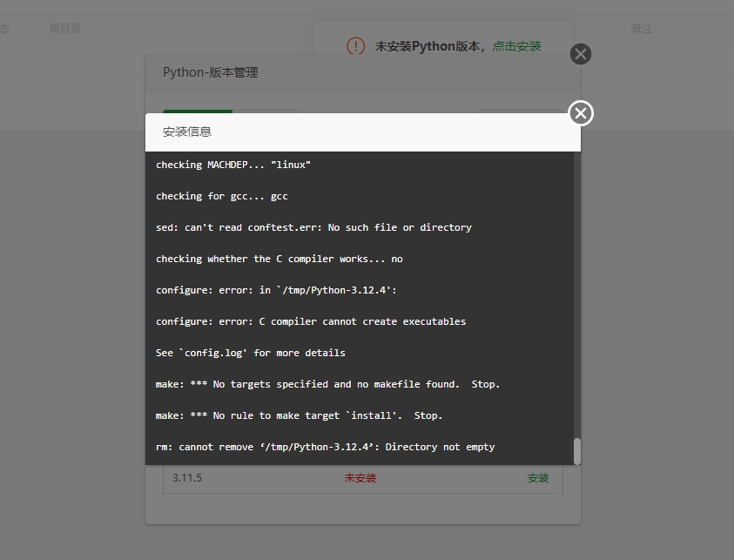The image size is (734, 560).
Task: Click the 'C compiler cannot create executables' line
Action: [311, 321]
